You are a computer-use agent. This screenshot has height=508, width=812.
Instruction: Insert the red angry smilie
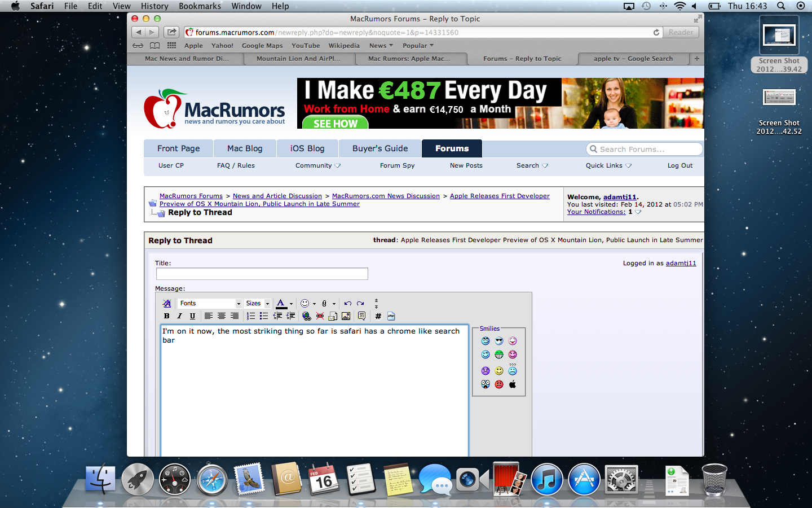(x=499, y=384)
